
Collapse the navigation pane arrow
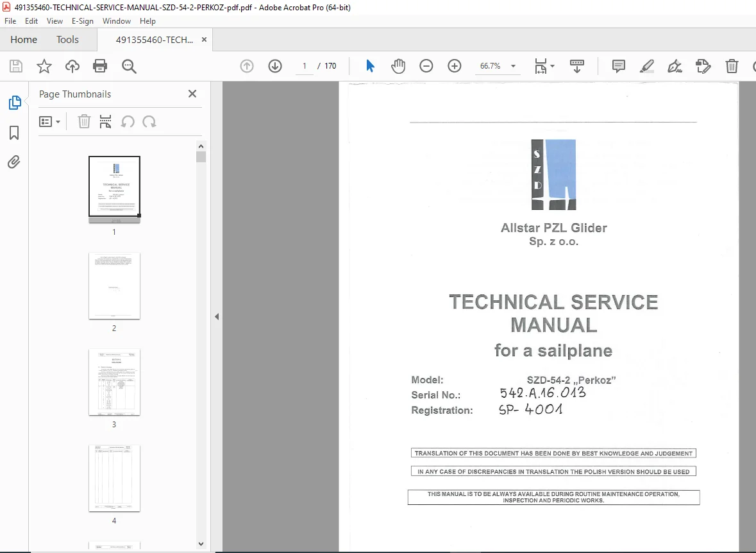click(x=217, y=316)
